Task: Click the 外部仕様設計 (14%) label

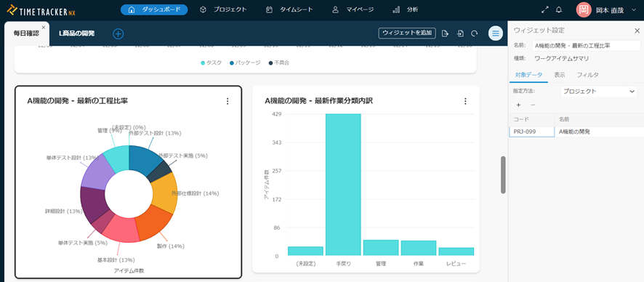Action: tap(195, 193)
